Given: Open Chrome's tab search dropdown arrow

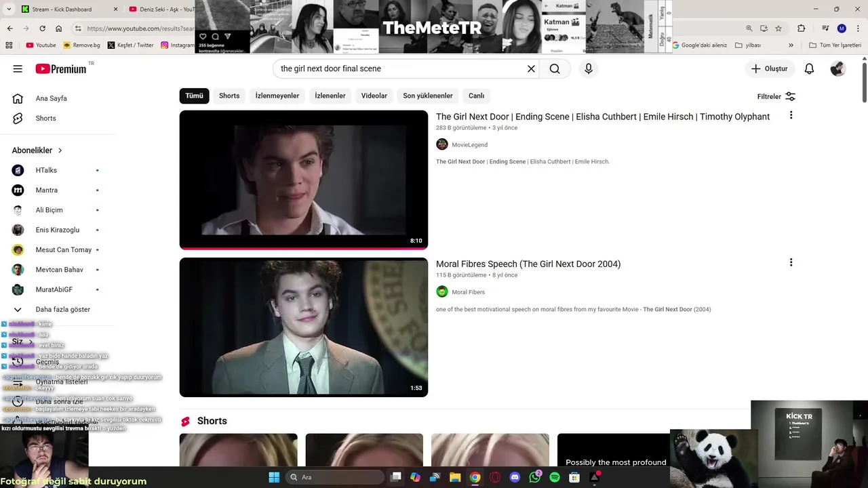Looking at the screenshot, I should pos(8,9).
